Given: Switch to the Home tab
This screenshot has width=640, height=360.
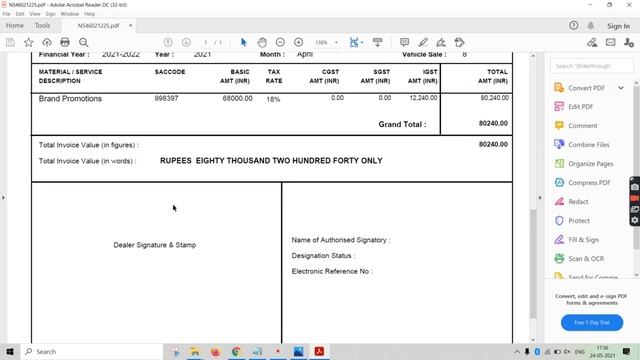Looking at the screenshot, I should (x=15, y=25).
